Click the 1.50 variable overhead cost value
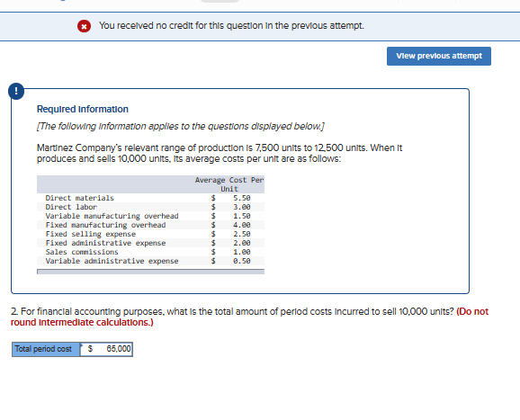This screenshot has width=520, height=420. click(242, 216)
